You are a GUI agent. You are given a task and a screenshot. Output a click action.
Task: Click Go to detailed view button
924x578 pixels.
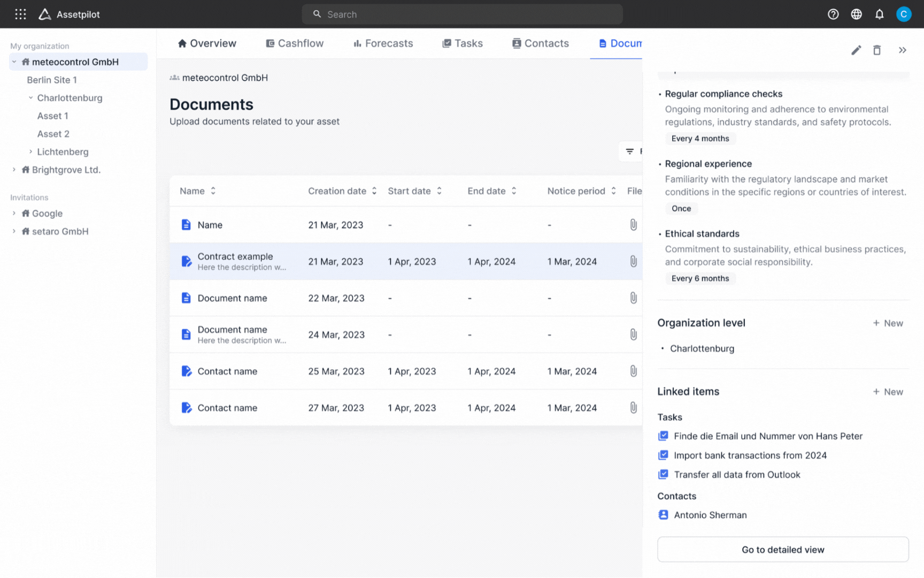[783, 550]
